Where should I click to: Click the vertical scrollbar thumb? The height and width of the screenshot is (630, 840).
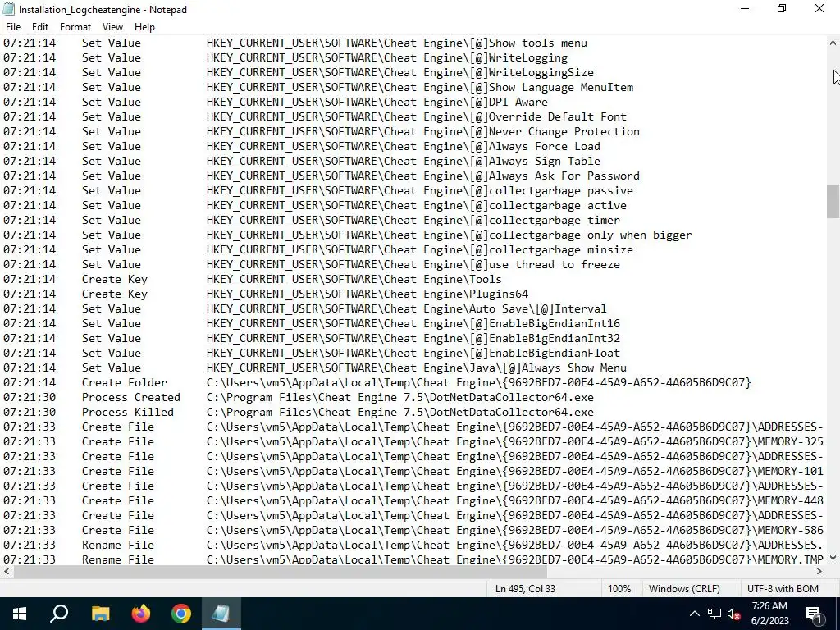pyautogui.click(x=833, y=202)
